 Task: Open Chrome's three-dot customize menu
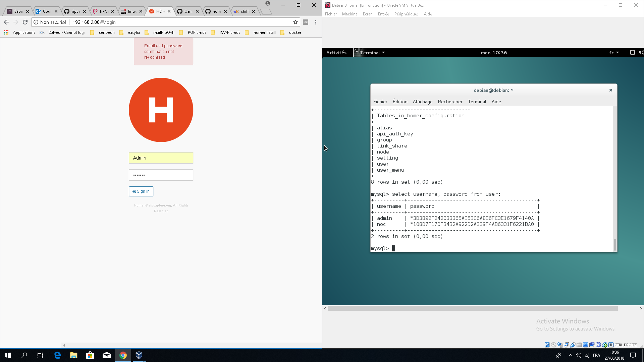[315, 22]
